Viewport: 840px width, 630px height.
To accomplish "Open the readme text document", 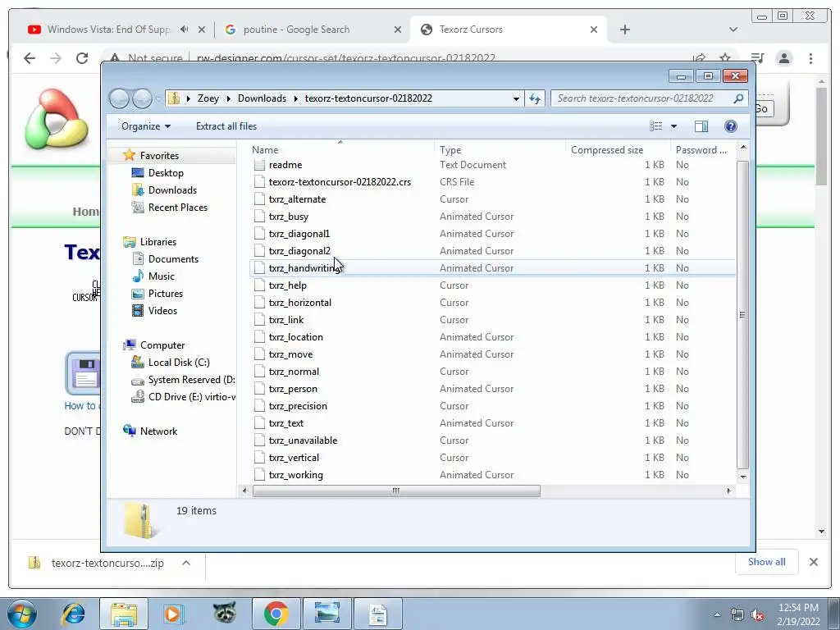I will coord(285,165).
